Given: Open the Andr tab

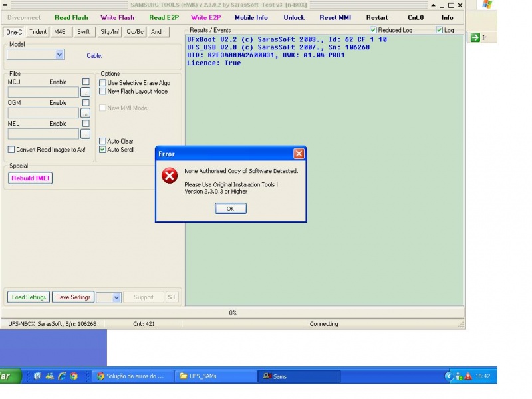Looking at the screenshot, I should click(x=157, y=32).
